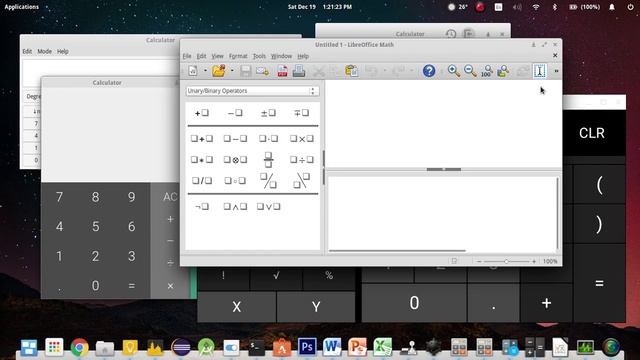
Task: Click the zoom slider plus button
Action: coord(534,261)
